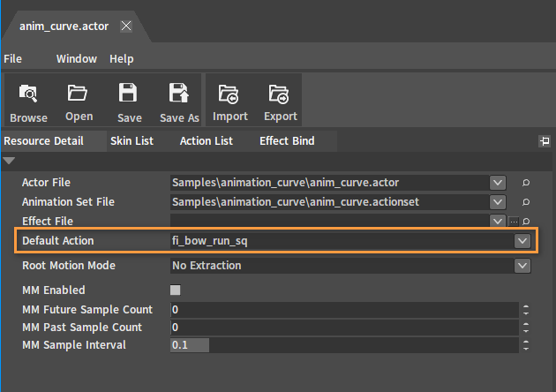Pin the panel with the pin icon

[545, 141]
